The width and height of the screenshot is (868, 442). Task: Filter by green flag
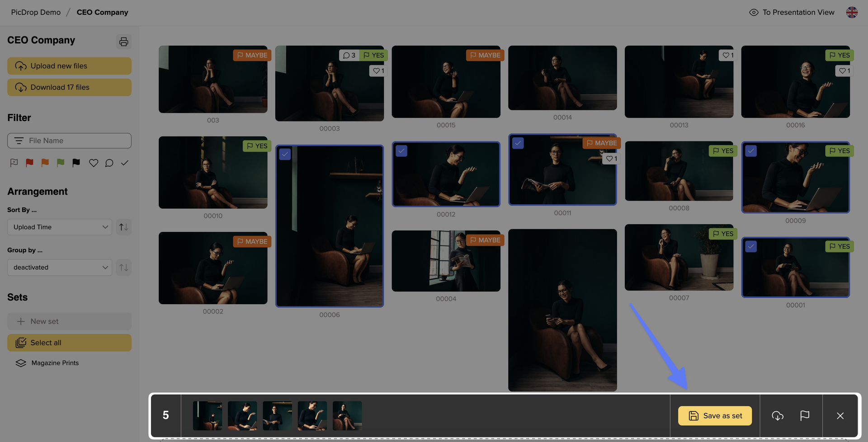(61, 163)
